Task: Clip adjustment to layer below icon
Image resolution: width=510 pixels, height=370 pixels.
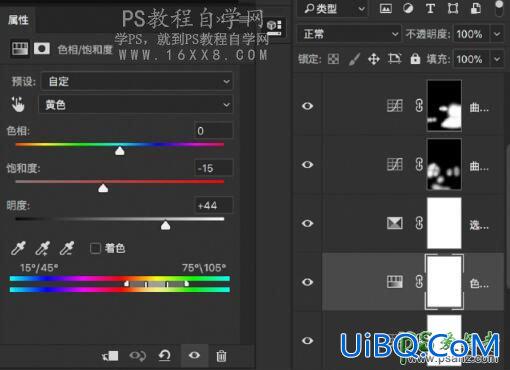Action: [x=110, y=356]
